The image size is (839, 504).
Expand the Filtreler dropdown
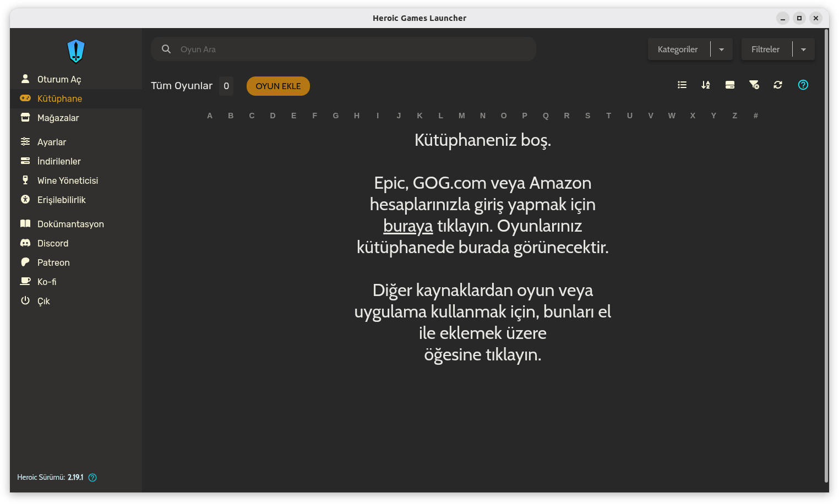pos(803,50)
